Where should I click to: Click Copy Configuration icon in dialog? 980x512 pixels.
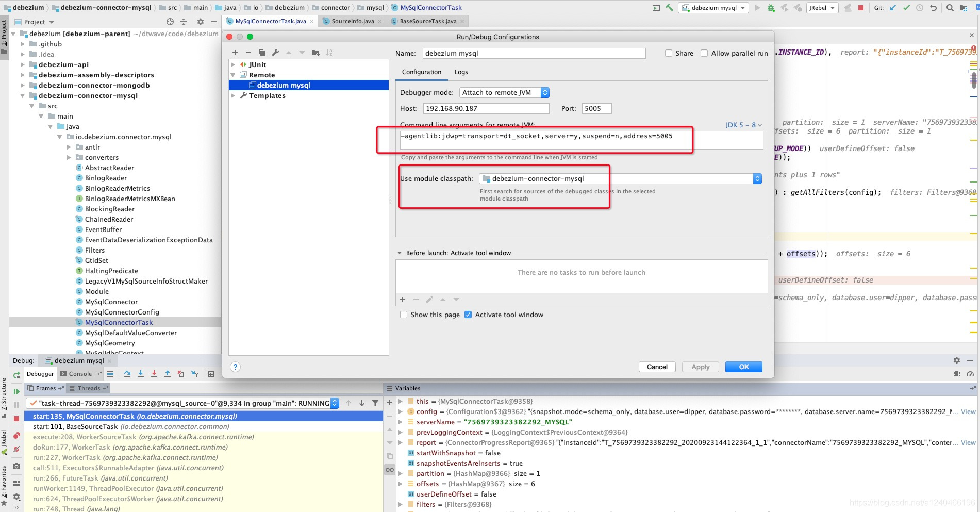click(262, 53)
